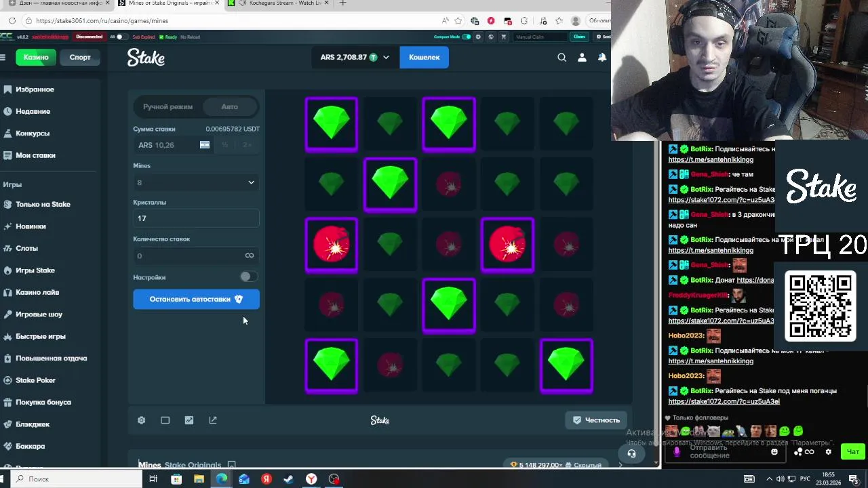Screen dimensions: 868x488
Task: Toggle Compact Mode switch
Action: click(x=467, y=37)
